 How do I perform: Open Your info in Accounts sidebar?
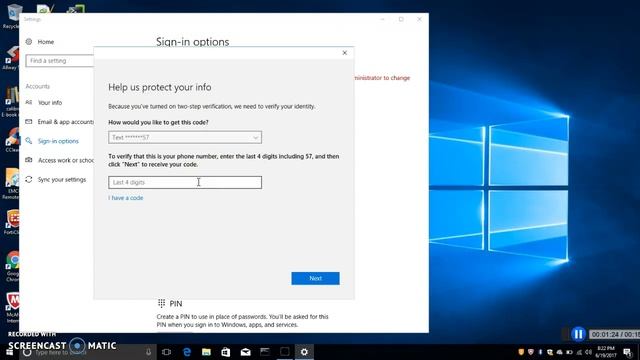pos(50,102)
